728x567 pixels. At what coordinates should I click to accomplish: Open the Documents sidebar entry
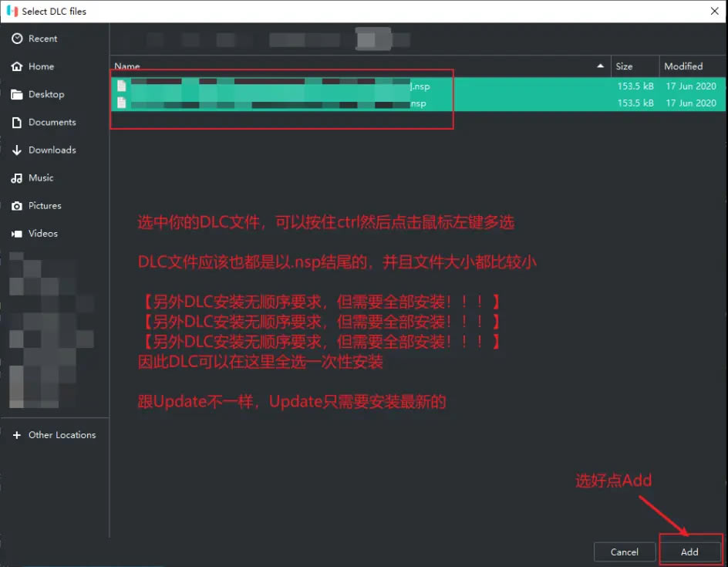[54, 122]
